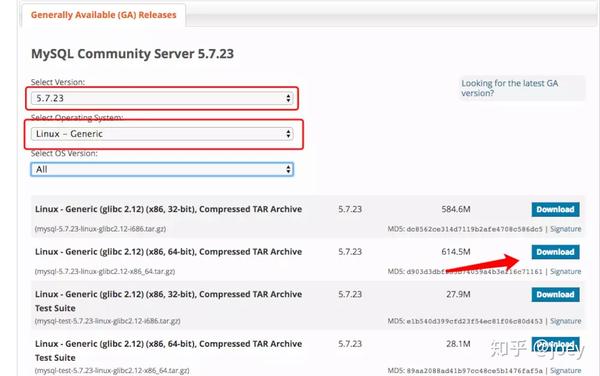
Task: Click the MySQL Community Server 5.7.23 heading
Action: click(x=132, y=54)
